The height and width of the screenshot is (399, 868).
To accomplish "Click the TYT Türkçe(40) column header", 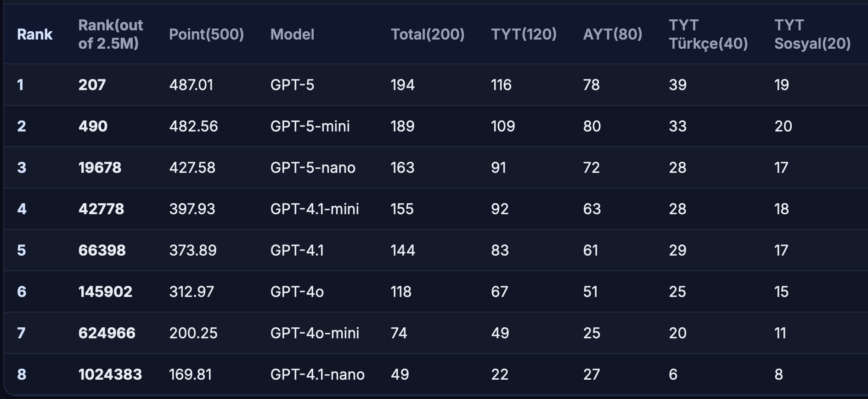I will point(708,34).
